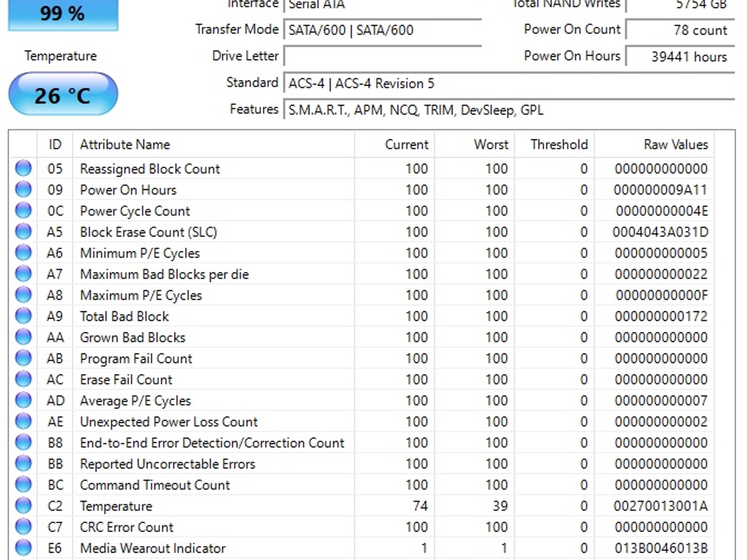The height and width of the screenshot is (560, 747).
Task: Click status orb for Power Cycle Count
Action: 23,211
